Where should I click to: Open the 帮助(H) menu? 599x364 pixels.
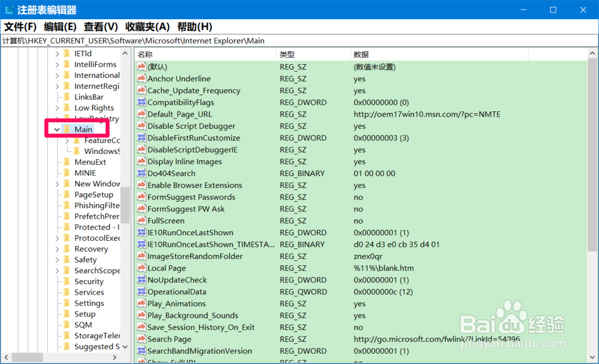pos(195,27)
